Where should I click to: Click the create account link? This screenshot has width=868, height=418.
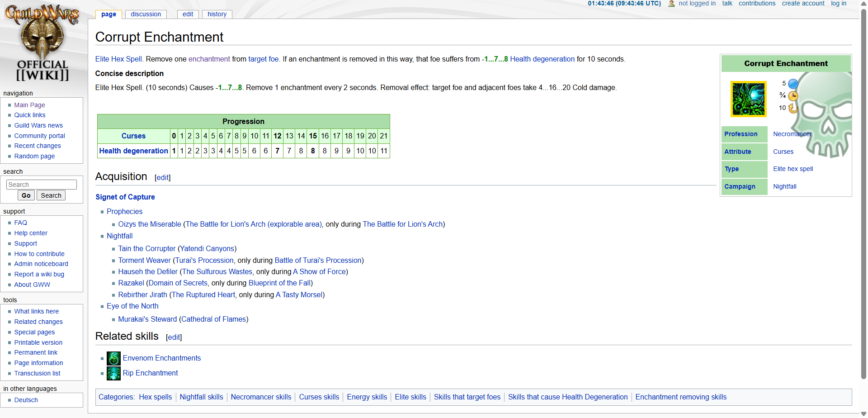pos(803,4)
